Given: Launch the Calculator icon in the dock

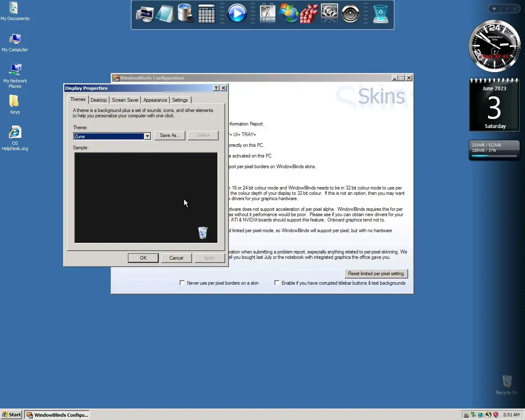Looking at the screenshot, I should coord(206,14).
